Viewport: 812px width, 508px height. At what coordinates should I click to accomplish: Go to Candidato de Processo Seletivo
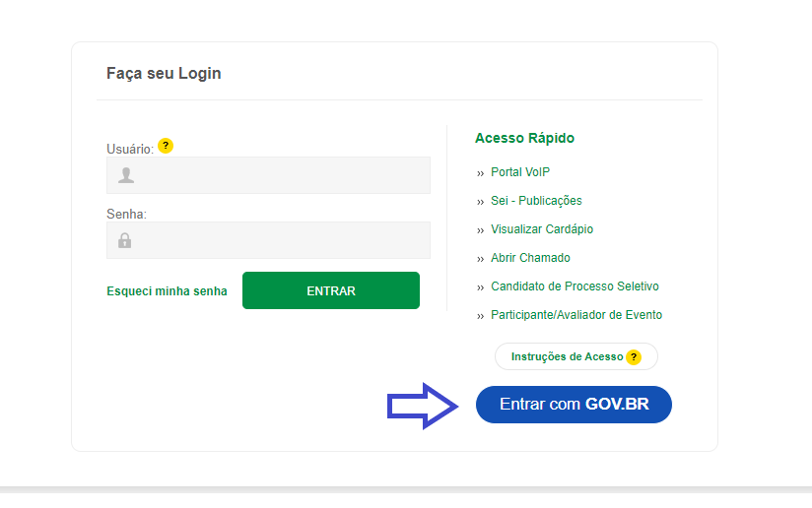[x=575, y=286]
